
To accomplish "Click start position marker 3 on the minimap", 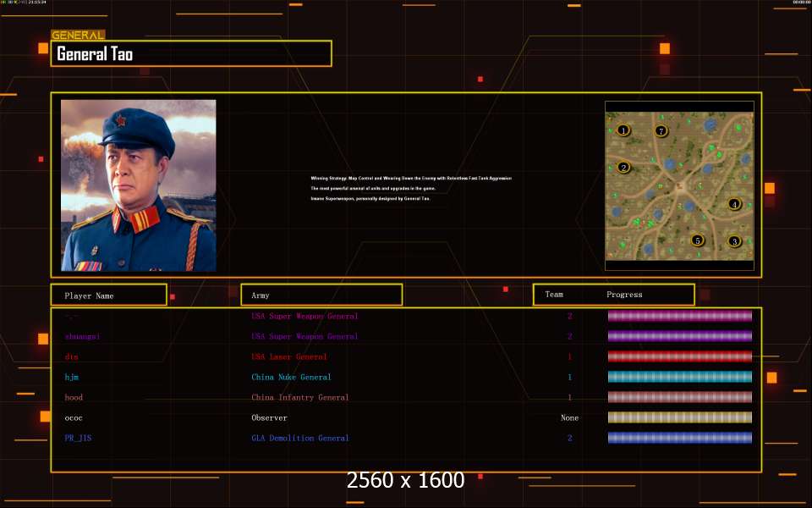I will pos(734,241).
